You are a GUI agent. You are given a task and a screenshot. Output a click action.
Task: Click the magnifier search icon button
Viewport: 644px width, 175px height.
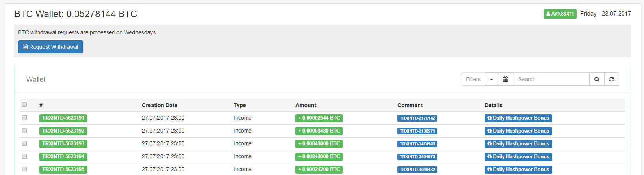(x=597, y=79)
